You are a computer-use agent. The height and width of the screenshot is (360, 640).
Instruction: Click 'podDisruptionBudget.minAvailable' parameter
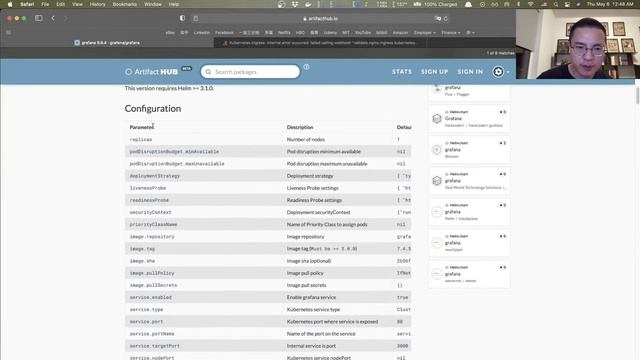tap(174, 151)
